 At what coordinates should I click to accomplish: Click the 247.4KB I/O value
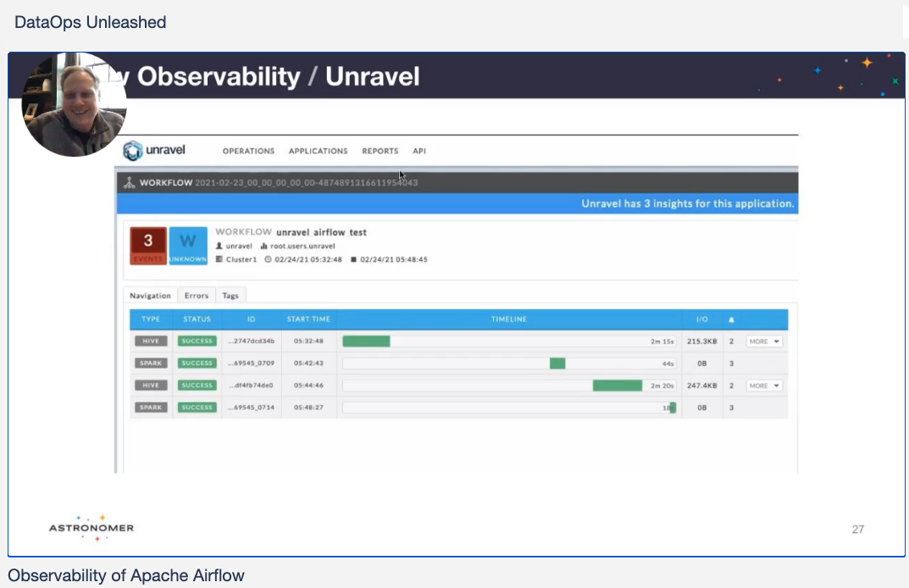point(702,385)
